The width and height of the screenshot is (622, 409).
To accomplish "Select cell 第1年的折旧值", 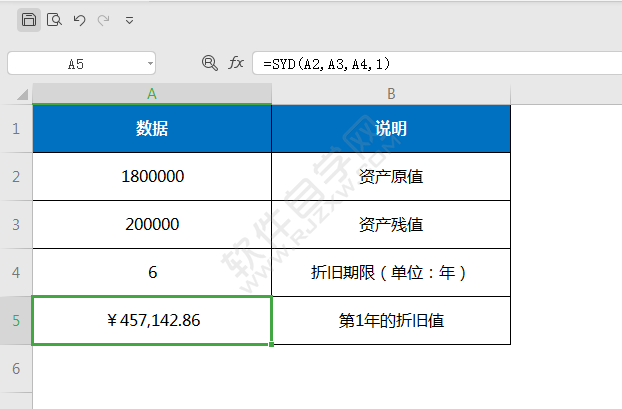I will pyautogui.click(x=391, y=321).
